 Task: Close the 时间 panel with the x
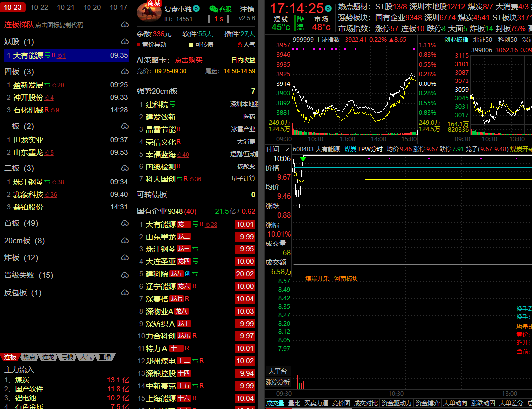287,149
